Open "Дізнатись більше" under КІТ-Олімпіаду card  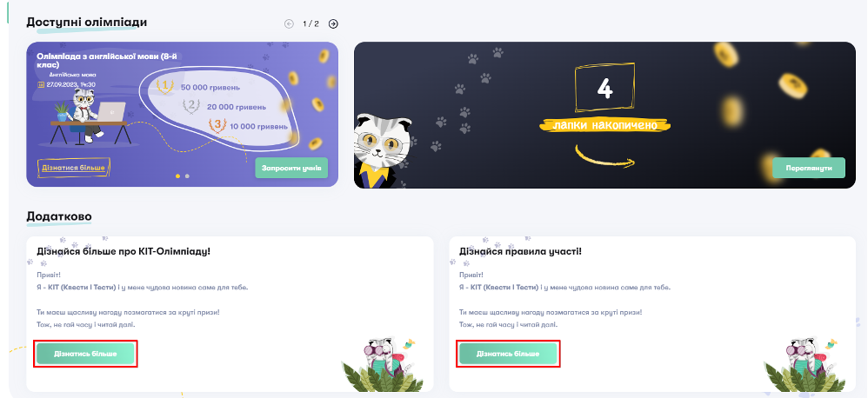click(x=85, y=354)
